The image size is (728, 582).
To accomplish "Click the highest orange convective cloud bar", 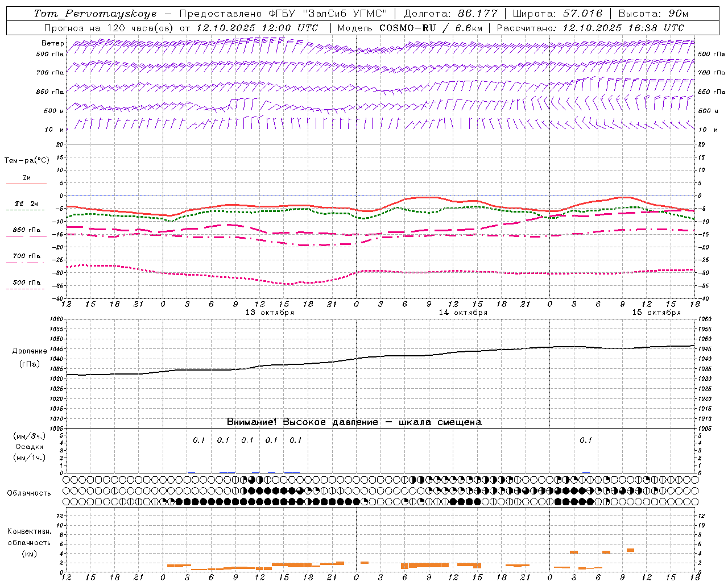I will click(630, 550).
